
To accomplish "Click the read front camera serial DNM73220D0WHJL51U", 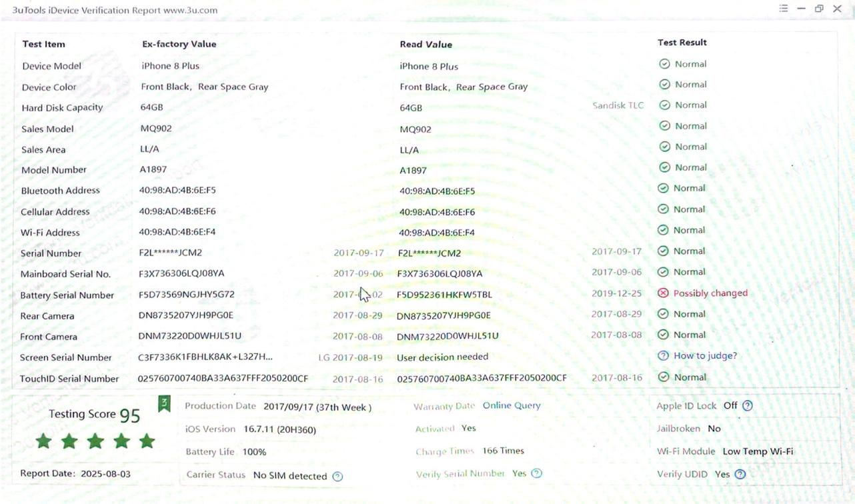I will [x=448, y=336].
